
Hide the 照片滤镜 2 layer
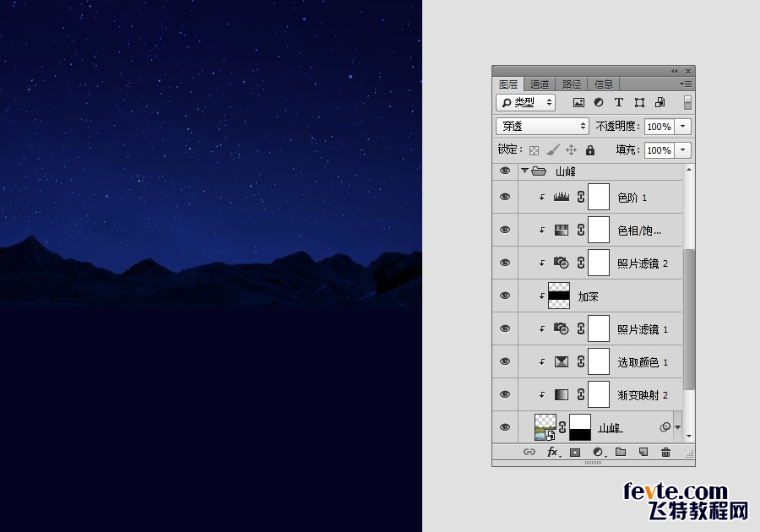coord(505,263)
